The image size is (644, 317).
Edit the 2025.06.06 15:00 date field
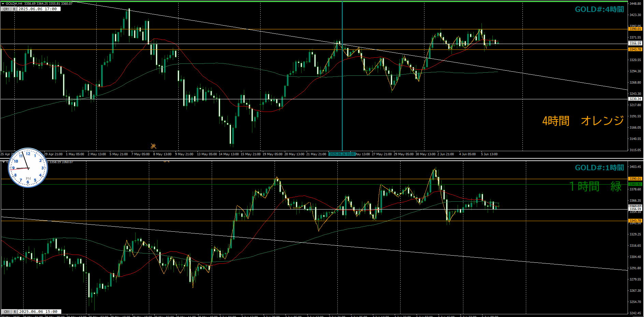pos(40,312)
